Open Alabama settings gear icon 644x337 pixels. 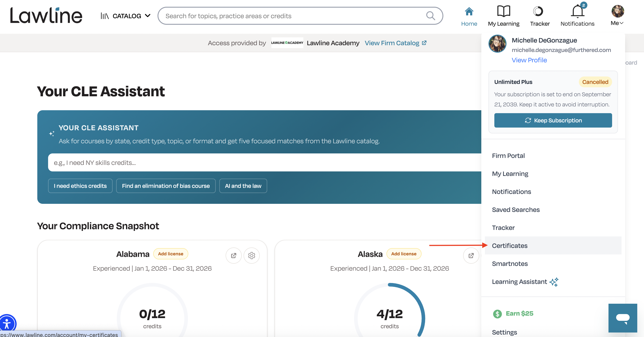pyautogui.click(x=251, y=255)
